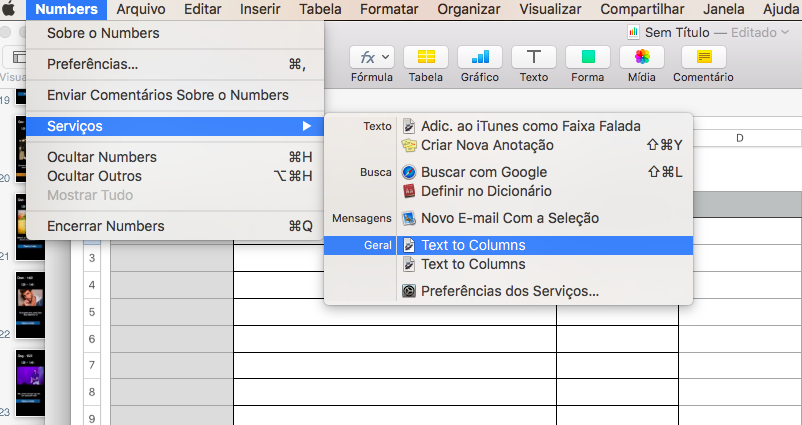The height and width of the screenshot is (425, 802).
Task: Open the Janela menu
Action: (x=724, y=9)
